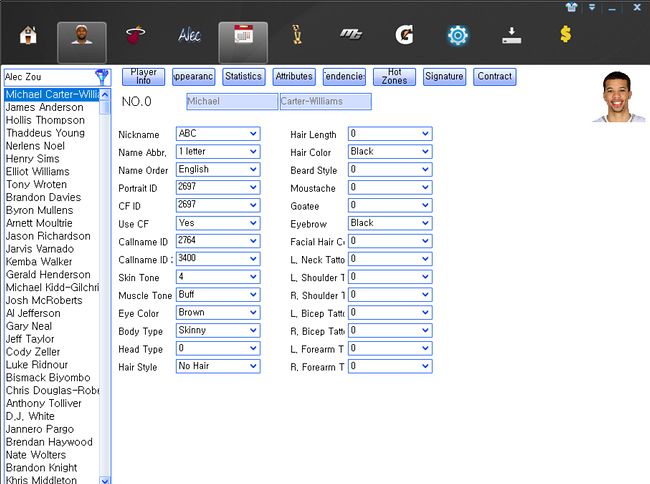Screen dimensions: 650x484
Task: Click the gold dollar sign icon
Action: coord(565,37)
